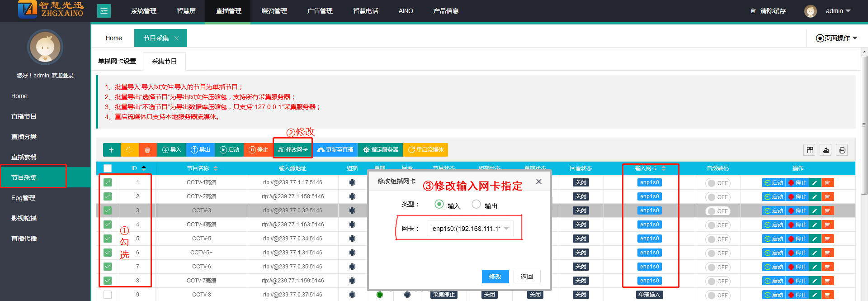868x301 pixels.
Task: Open 媒资管理 in the top navigation
Action: point(274,11)
